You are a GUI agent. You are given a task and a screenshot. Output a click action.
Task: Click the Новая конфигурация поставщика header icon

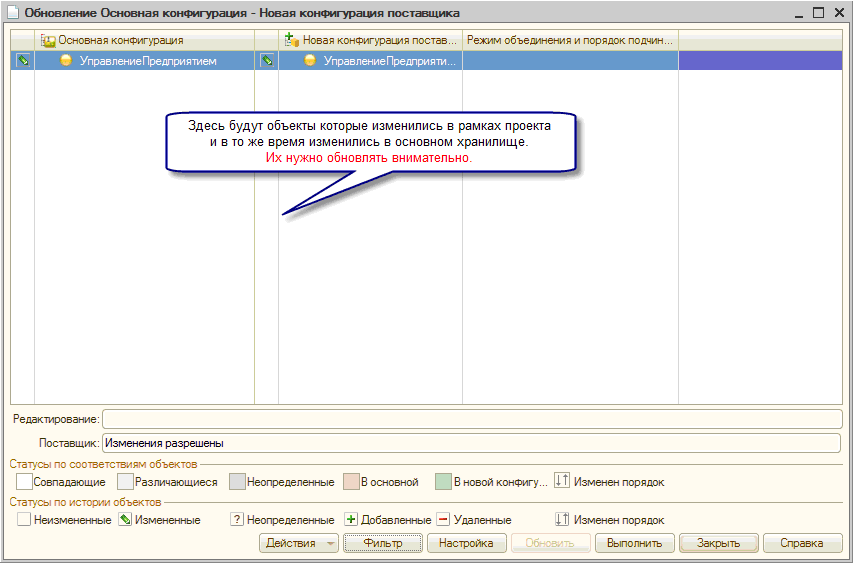pos(292,40)
